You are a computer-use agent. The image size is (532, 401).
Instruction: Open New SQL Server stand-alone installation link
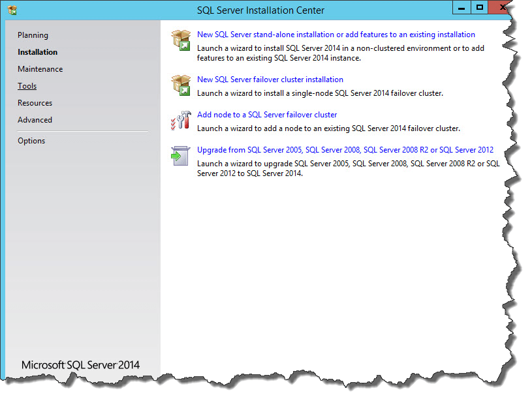[336, 35]
